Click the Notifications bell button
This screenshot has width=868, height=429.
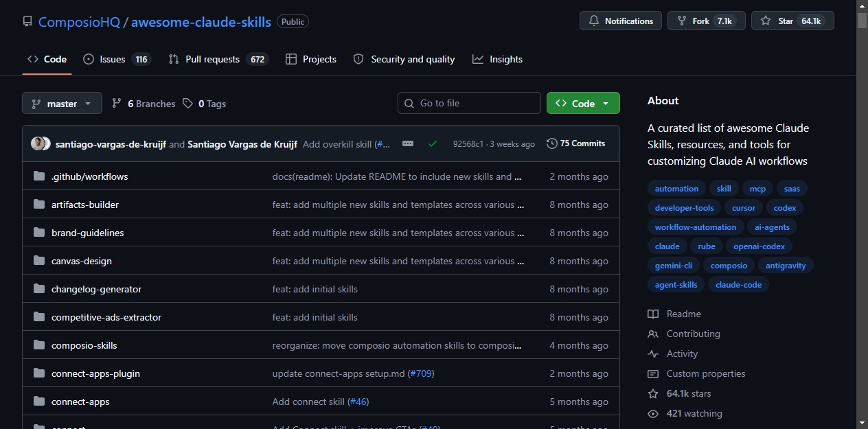pos(621,21)
